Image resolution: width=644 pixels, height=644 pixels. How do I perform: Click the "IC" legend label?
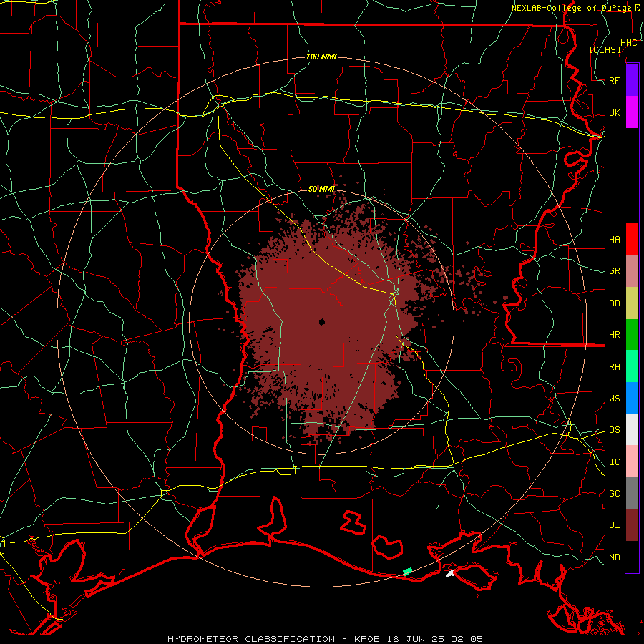[614, 462]
